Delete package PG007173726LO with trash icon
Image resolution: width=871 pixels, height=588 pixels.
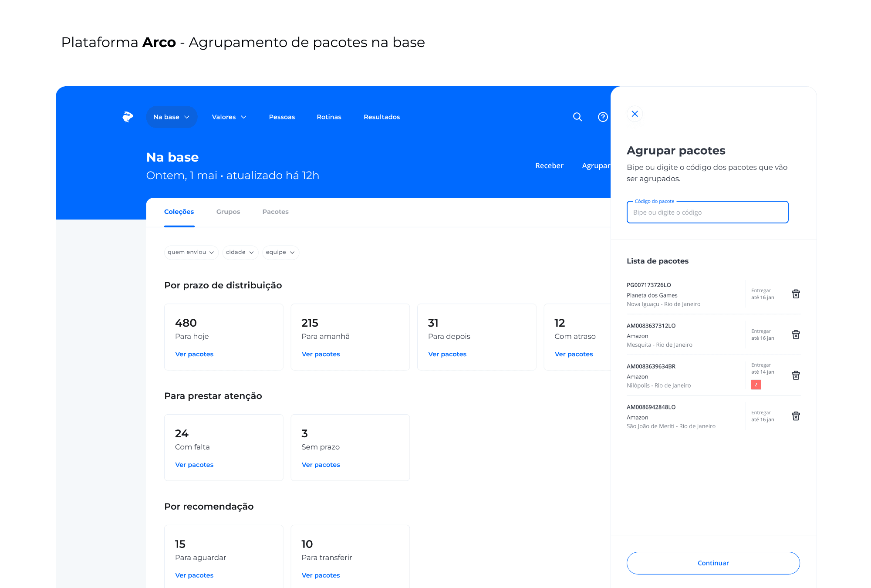(796, 294)
